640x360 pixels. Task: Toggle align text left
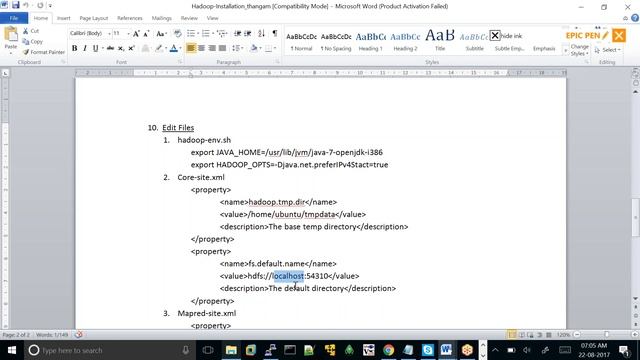click(191, 48)
